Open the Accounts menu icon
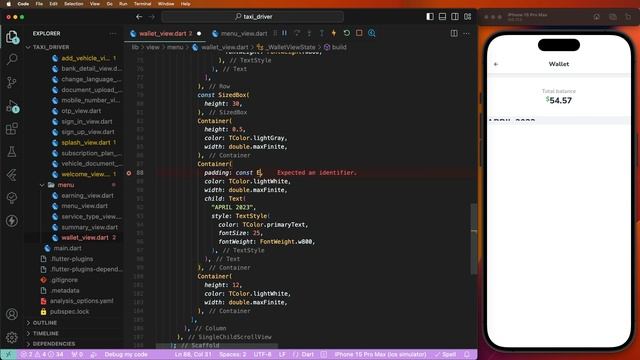This screenshot has height=360, width=640. (x=12, y=314)
